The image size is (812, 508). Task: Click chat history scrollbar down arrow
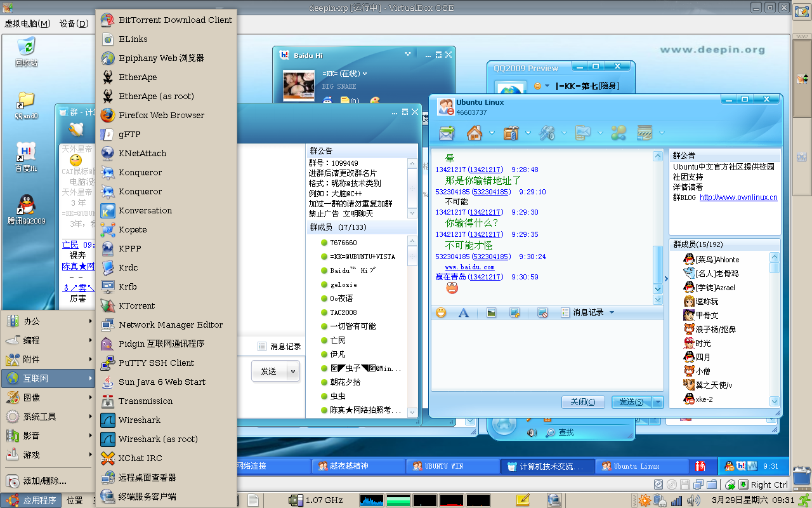[x=658, y=289]
